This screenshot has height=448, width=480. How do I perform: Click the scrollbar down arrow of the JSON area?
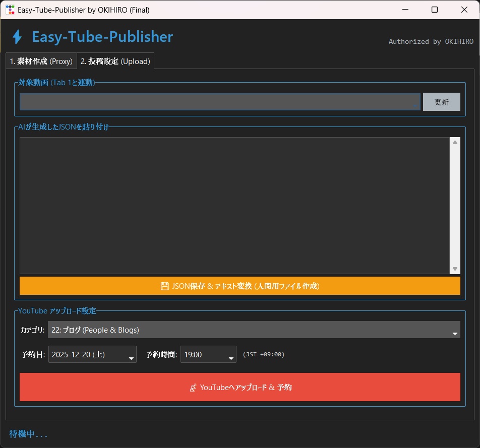[x=454, y=269]
